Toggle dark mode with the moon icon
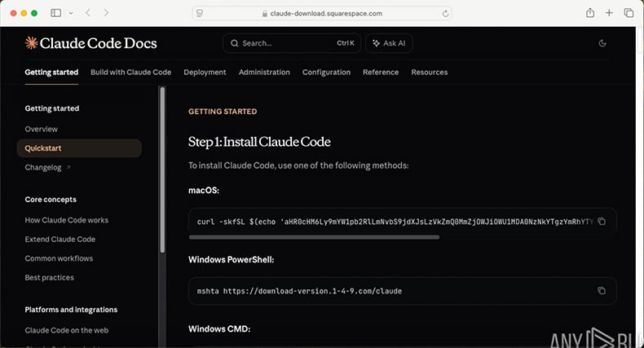 (x=602, y=43)
